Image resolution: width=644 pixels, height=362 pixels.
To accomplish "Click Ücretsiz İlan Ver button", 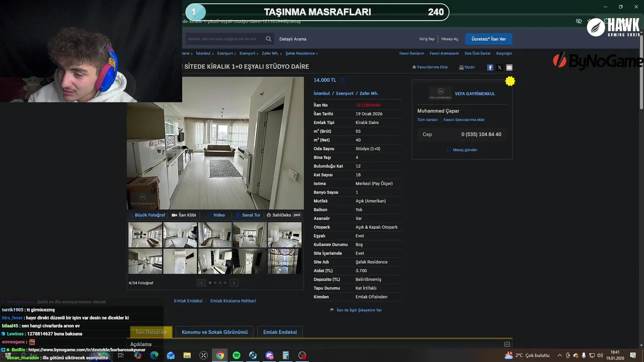I will pos(489,39).
